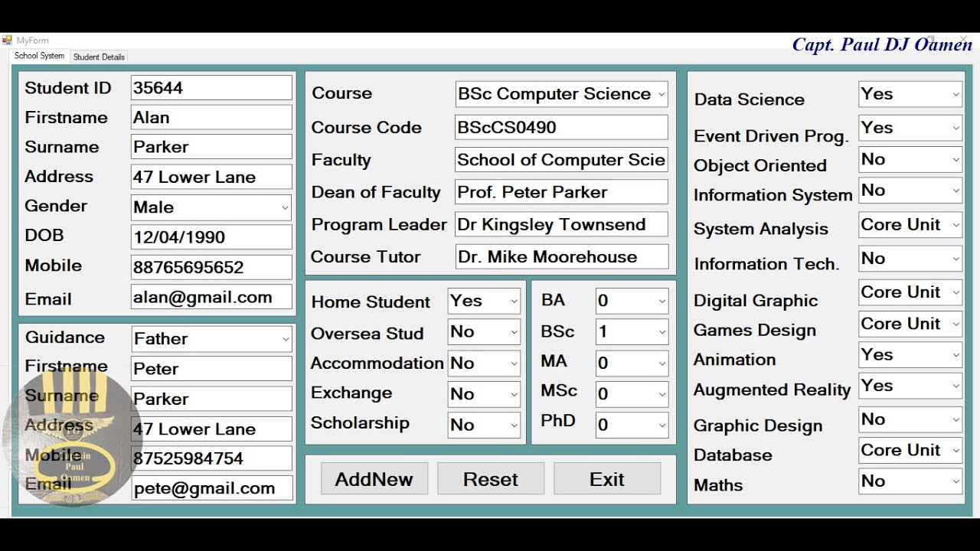Open the Database dropdown
The image size is (980, 551).
coord(910,451)
